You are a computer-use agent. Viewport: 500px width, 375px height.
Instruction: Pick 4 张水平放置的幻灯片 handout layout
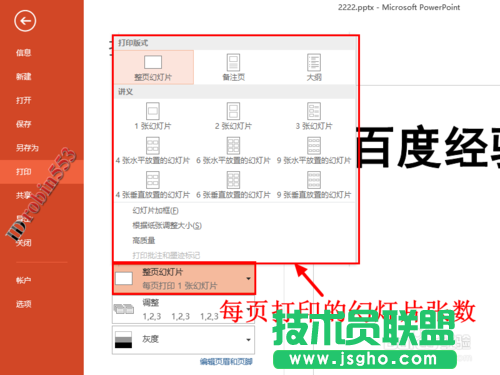pos(153,151)
